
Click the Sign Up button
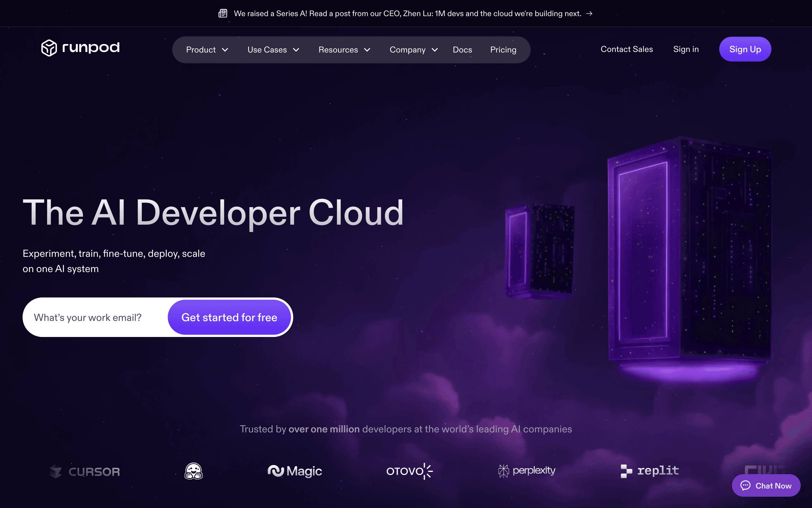745,49
